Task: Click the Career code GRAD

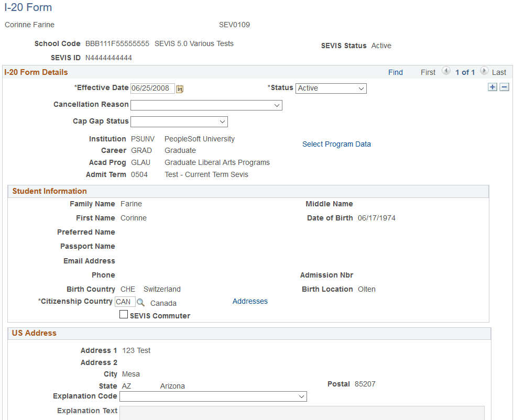Action: point(141,150)
